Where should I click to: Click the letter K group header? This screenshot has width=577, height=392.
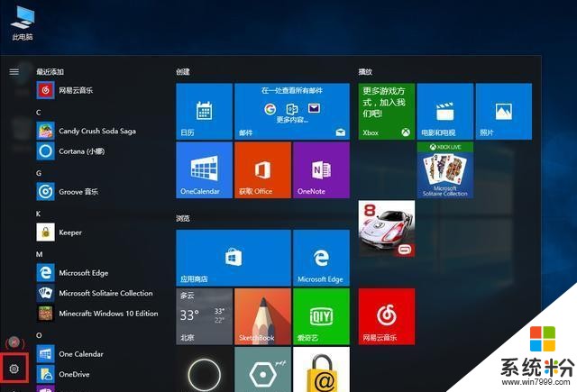[38, 214]
